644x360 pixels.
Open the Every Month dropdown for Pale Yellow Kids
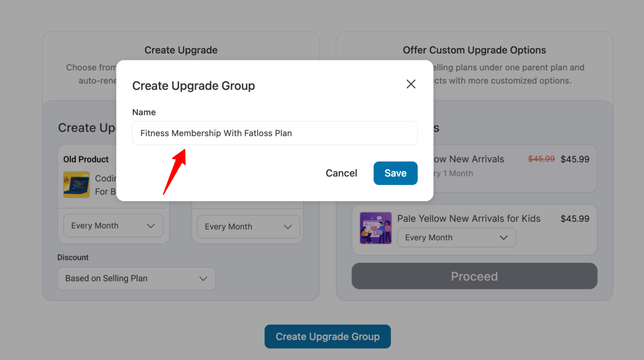coord(456,238)
